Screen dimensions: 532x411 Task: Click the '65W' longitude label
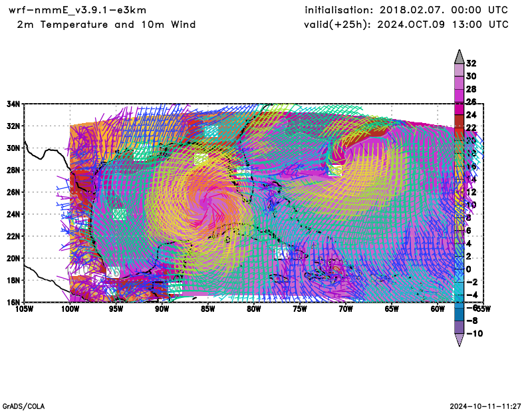point(392,309)
